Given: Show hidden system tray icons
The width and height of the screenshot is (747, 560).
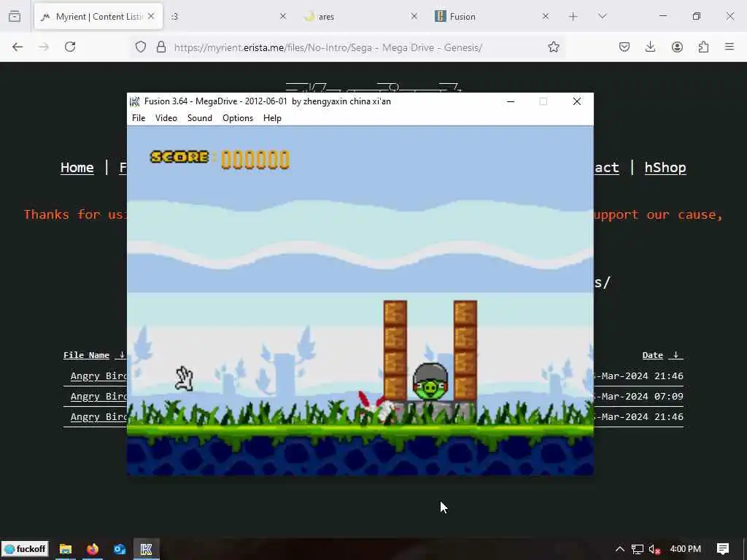Looking at the screenshot, I should tap(620, 549).
